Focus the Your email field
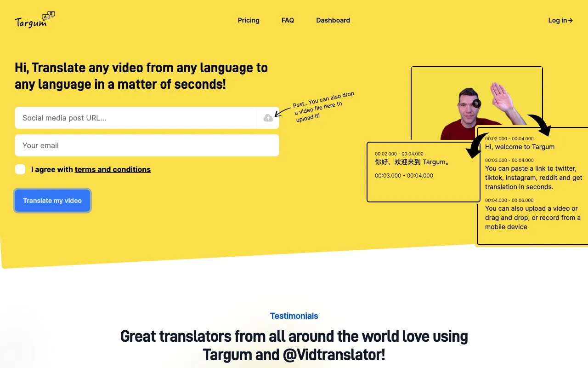The height and width of the screenshot is (368, 588). pyautogui.click(x=147, y=145)
